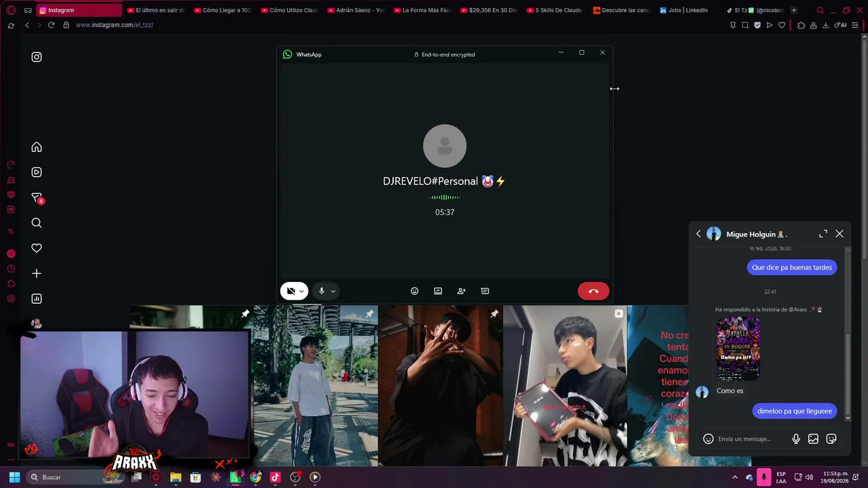Expand microphone options arrow in WhatsApp call

click(333, 291)
